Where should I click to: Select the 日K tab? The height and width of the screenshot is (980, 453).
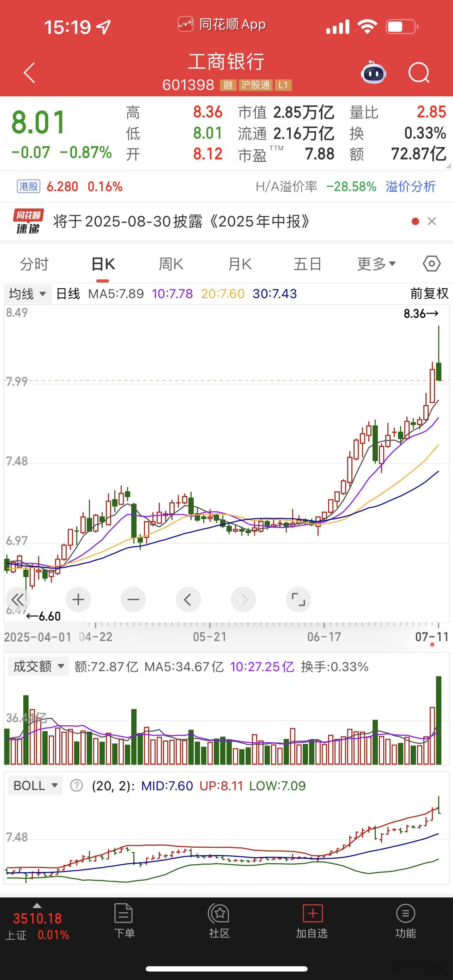coord(103,264)
